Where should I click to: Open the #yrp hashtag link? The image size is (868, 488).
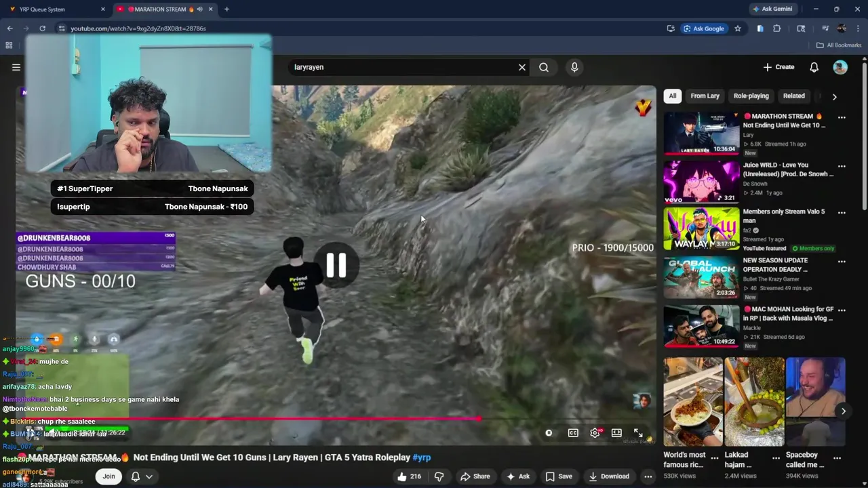pos(421,457)
